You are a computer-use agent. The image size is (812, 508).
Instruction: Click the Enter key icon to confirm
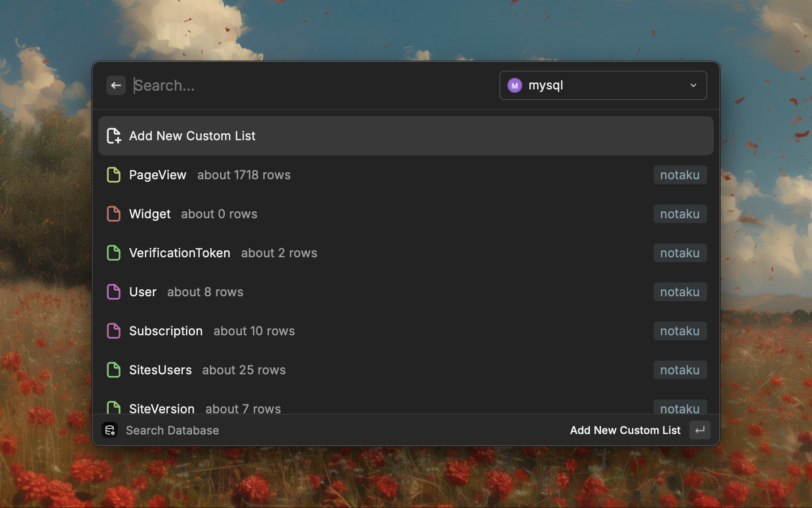point(700,430)
